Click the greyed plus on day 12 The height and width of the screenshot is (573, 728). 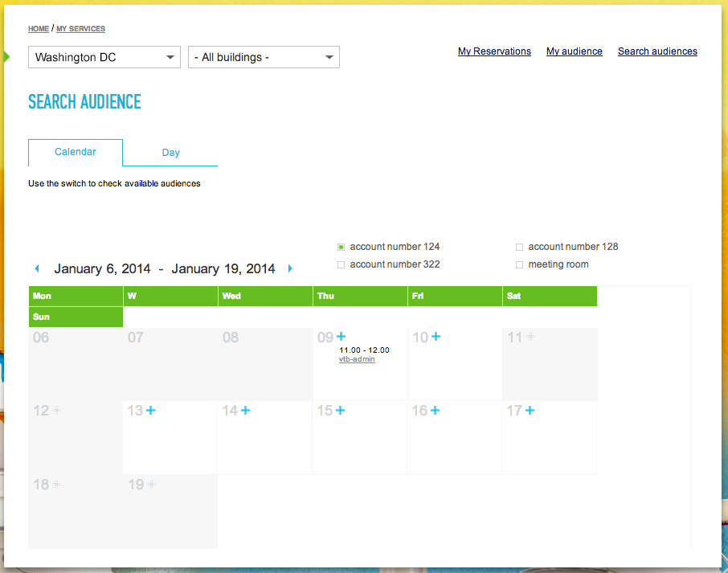[x=56, y=410]
